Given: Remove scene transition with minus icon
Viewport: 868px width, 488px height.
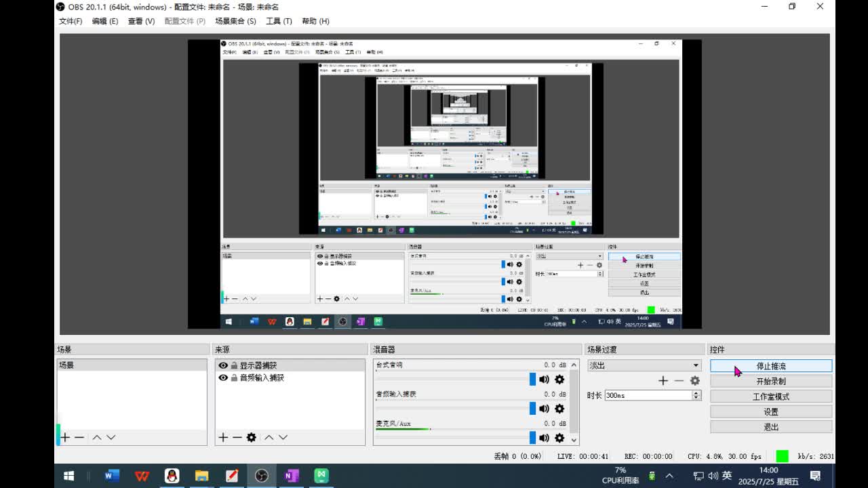Looking at the screenshot, I should (679, 381).
